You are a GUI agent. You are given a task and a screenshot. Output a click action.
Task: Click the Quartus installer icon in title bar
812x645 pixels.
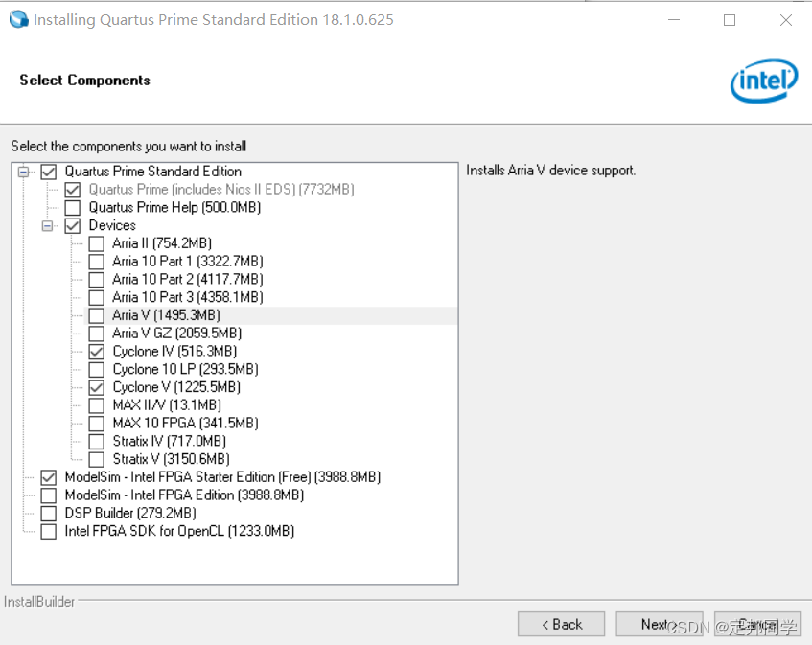pos(18,20)
